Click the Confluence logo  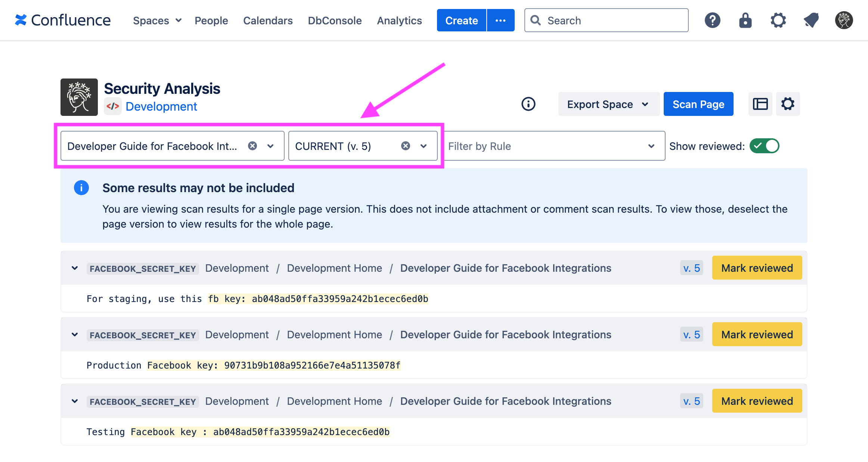tap(63, 20)
